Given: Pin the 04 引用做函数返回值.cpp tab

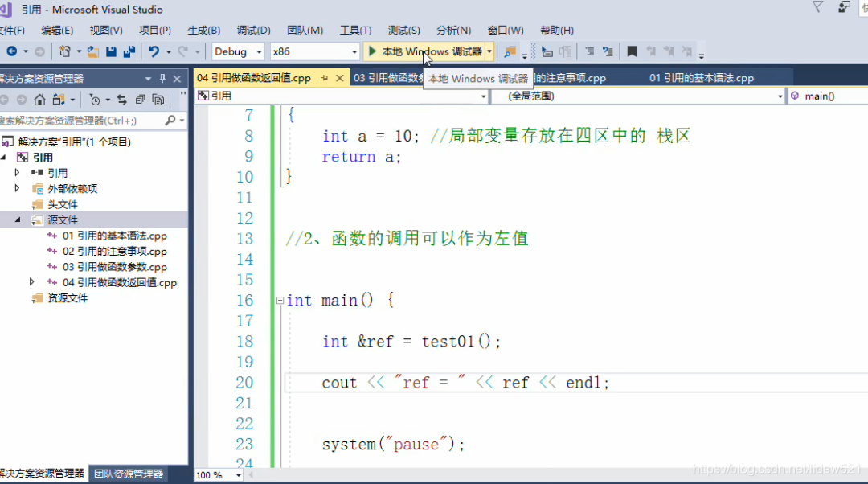Looking at the screenshot, I should pos(325,78).
